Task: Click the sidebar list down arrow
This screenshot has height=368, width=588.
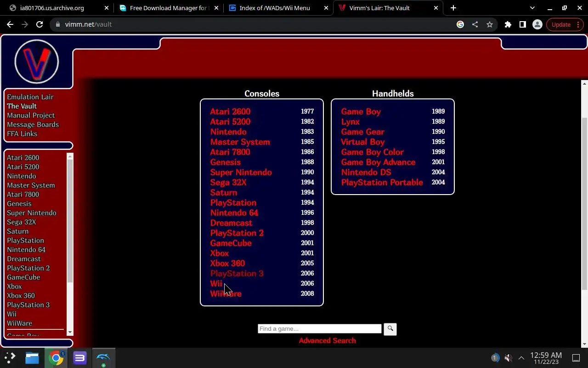Action: pos(70,332)
